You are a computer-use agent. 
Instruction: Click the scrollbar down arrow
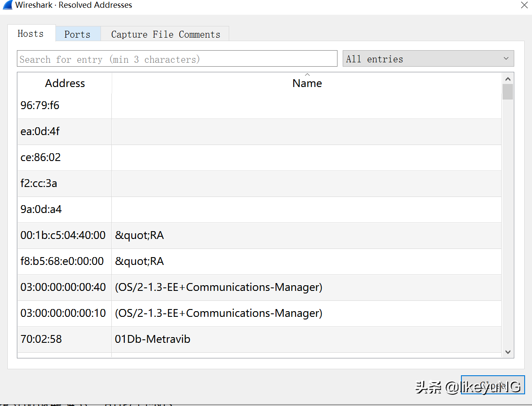click(x=508, y=352)
